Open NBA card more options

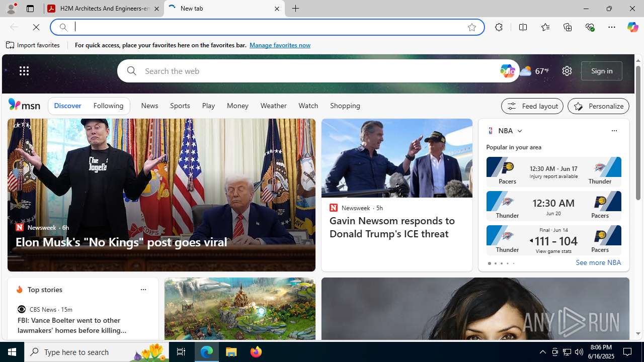coord(614,131)
